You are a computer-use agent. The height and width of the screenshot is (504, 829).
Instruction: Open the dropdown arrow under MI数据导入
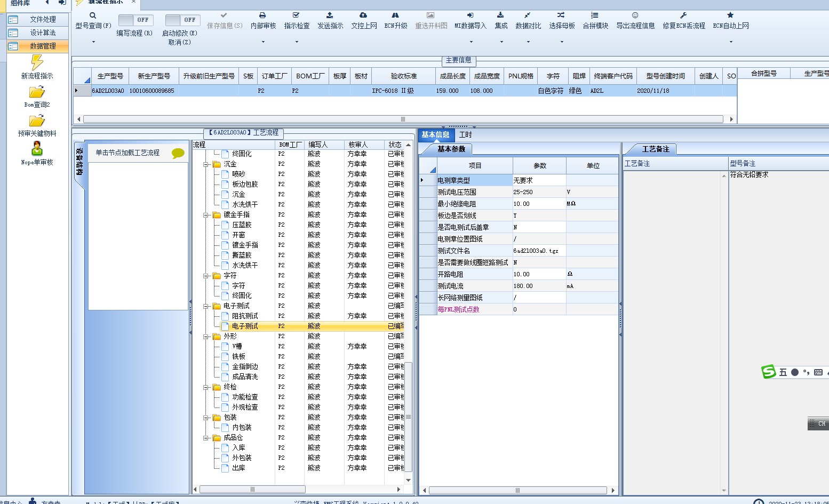click(471, 42)
